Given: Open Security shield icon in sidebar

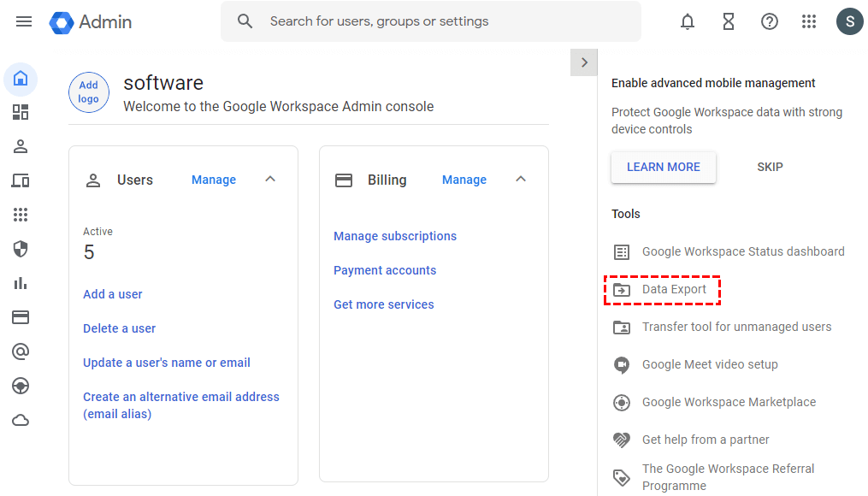Looking at the screenshot, I should [21, 249].
